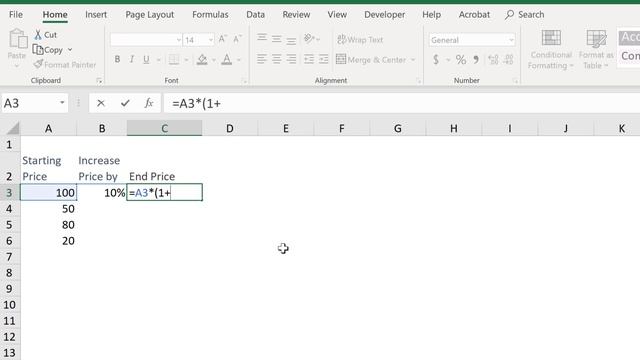This screenshot has width=640, height=360.
Task: Select row 7 header
Action: pos(9,257)
